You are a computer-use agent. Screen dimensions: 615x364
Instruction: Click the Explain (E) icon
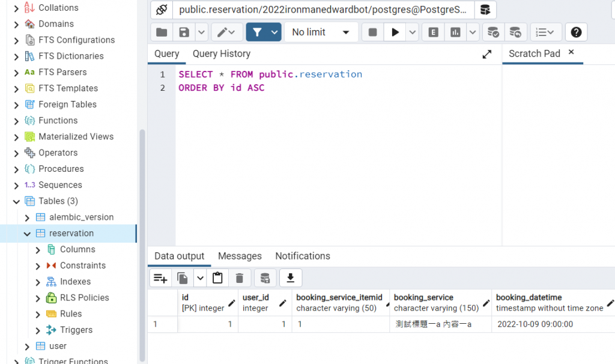(434, 32)
